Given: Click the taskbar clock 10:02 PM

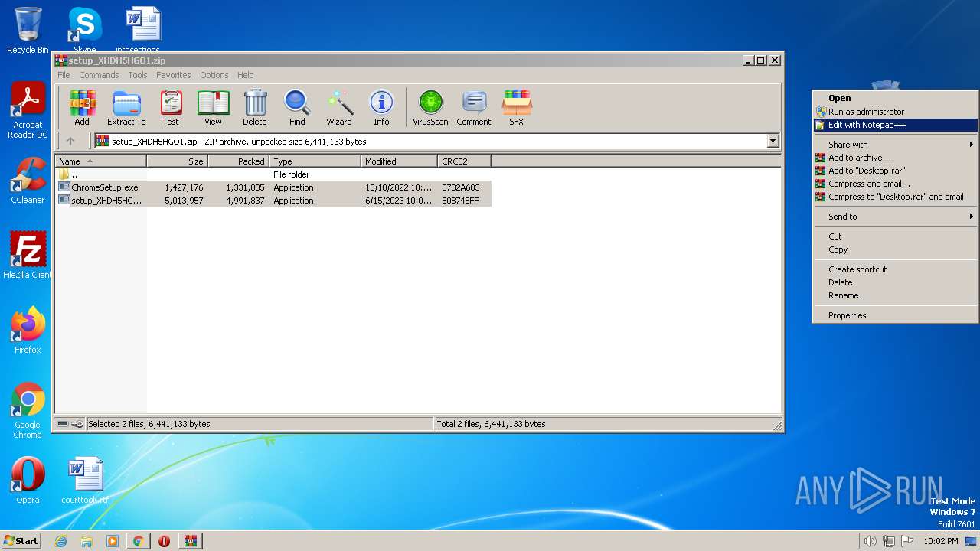Looking at the screenshot, I should tap(941, 541).
